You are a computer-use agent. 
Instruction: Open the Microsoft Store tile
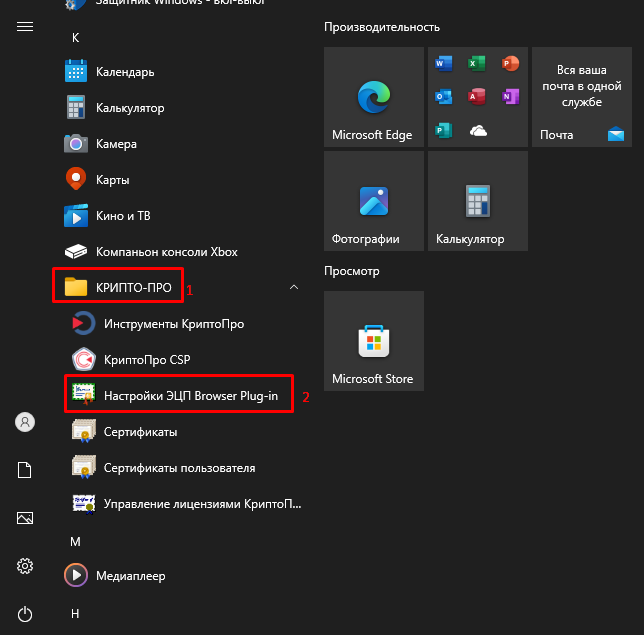tap(374, 341)
